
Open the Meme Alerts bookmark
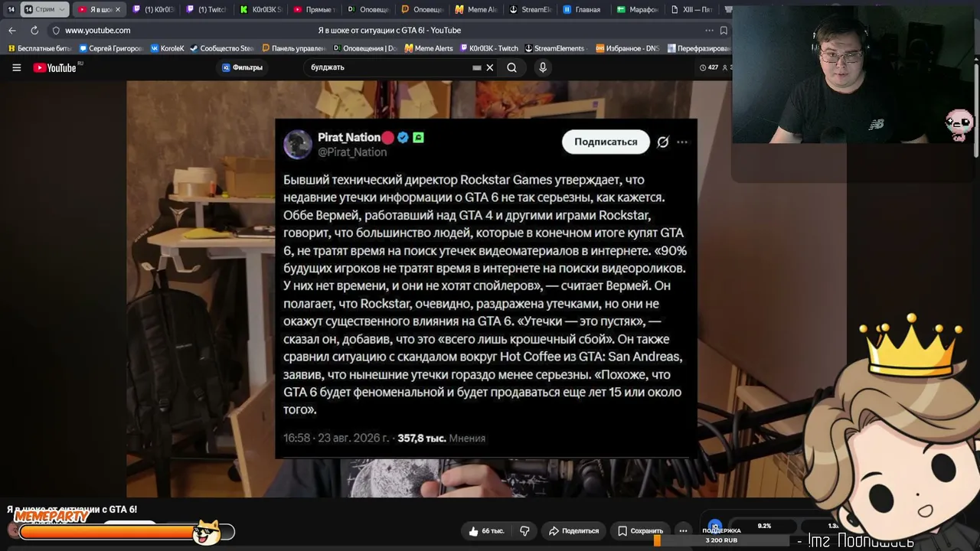[429, 48]
